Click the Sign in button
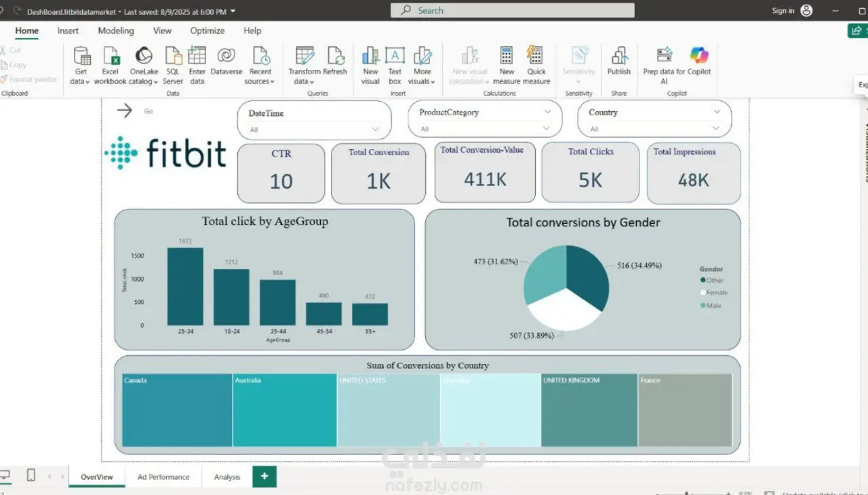This screenshot has width=868, height=495. [783, 10]
